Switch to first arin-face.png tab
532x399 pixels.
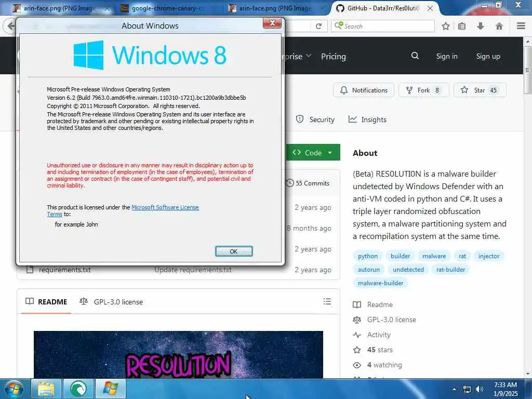[59, 8]
